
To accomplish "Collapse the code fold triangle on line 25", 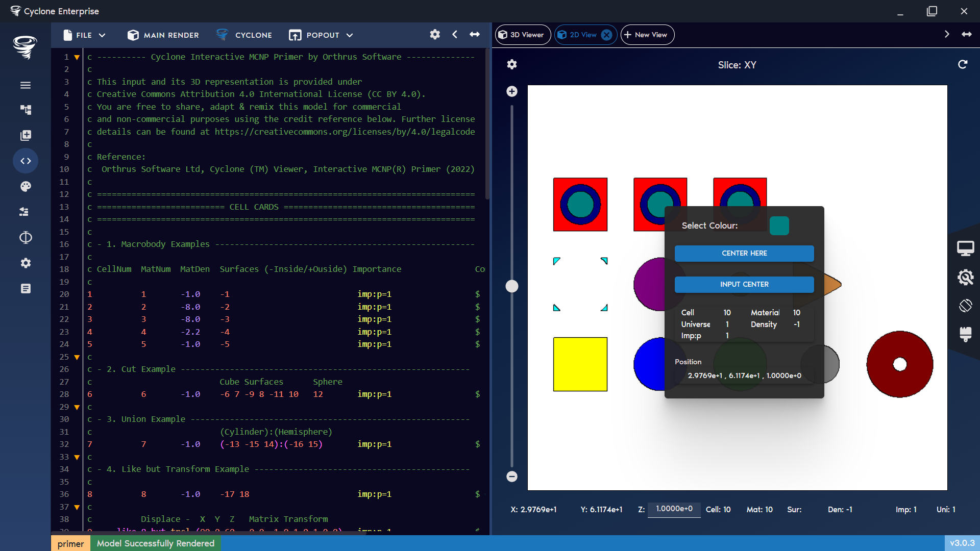I will coord(77,357).
